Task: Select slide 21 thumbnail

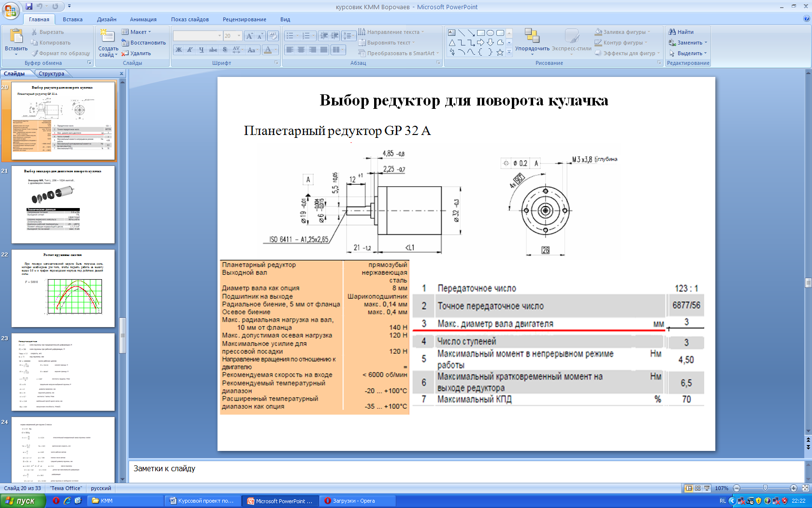Action: [63, 205]
